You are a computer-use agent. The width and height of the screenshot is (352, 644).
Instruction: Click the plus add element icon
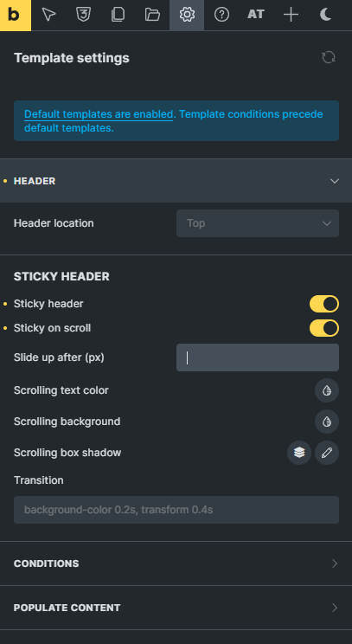point(291,16)
